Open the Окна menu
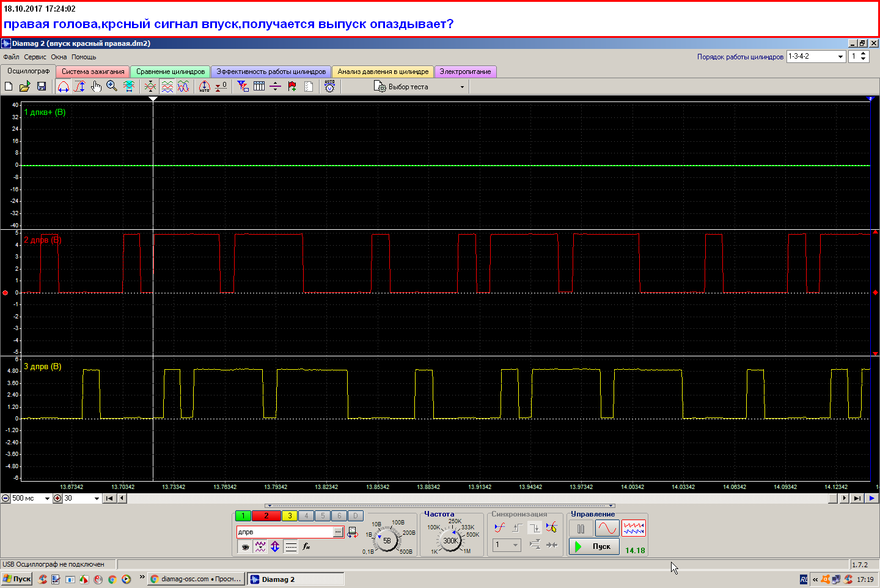The width and height of the screenshot is (880, 588). pos(59,57)
